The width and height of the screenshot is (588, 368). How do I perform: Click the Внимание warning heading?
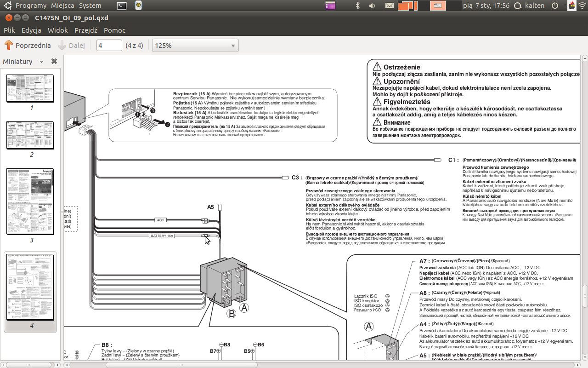[397, 122]
